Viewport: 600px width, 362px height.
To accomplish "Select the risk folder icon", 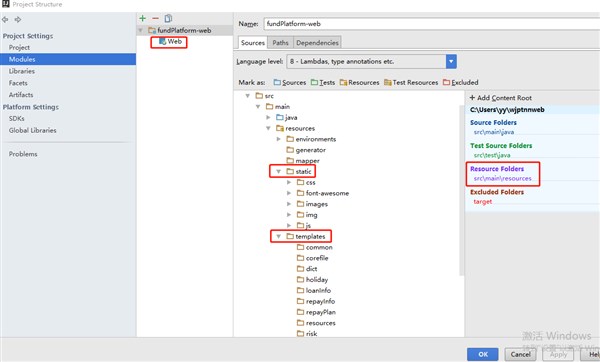I will (300, 333).
